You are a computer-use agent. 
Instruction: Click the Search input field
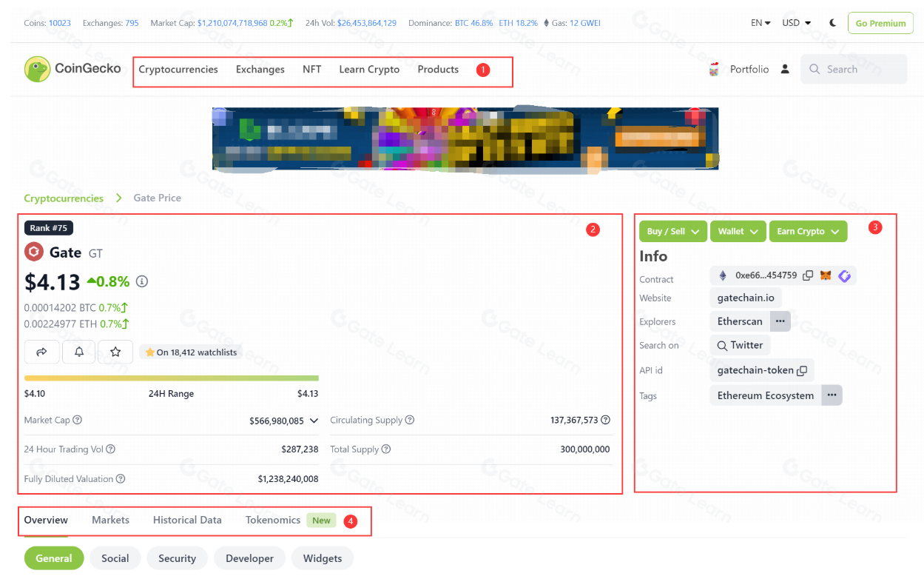[854, 69]
